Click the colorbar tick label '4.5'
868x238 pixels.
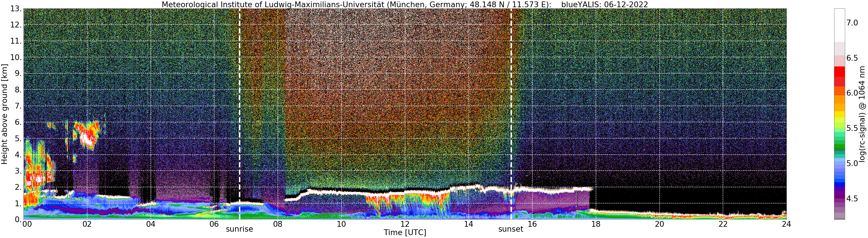[852, 199]
